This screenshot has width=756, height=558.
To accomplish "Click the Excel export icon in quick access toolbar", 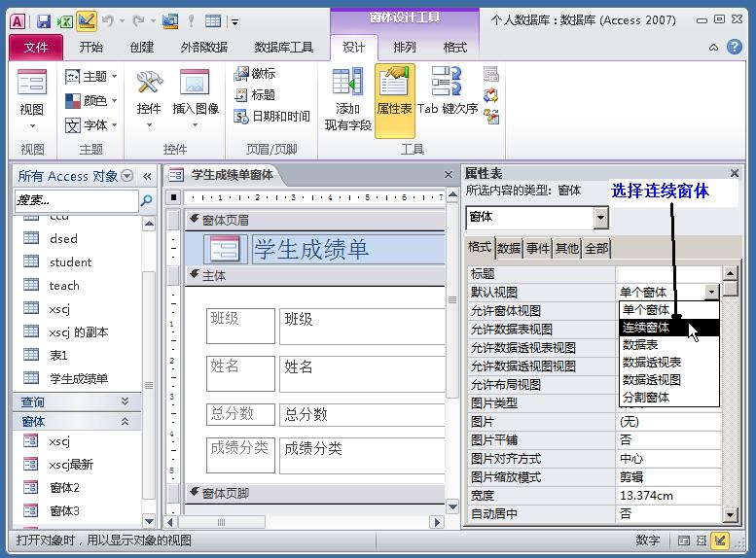I will [x=64, y=21].
